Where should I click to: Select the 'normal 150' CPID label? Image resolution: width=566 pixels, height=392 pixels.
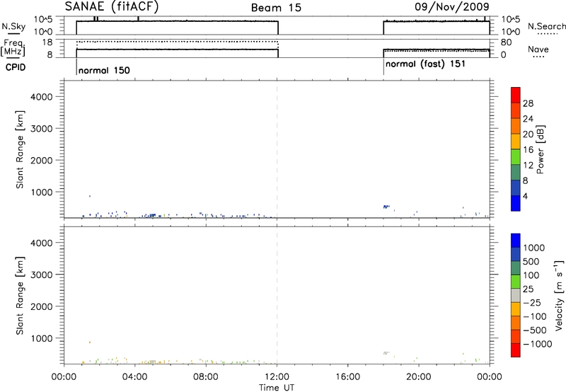[x=104, y=70]
